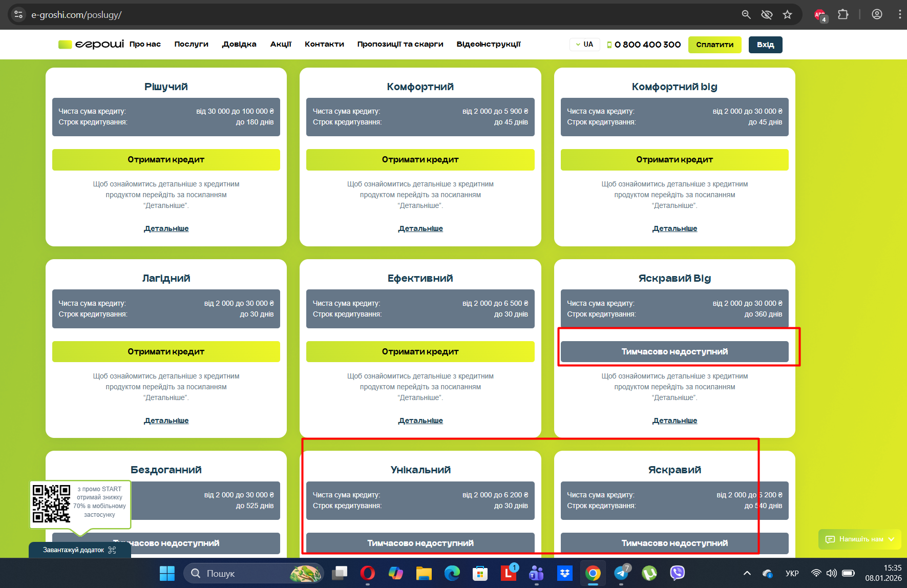907x588 pixels.
Task: Open Детальніше link for Яскравий Big
Action: (x=675, y=421)
